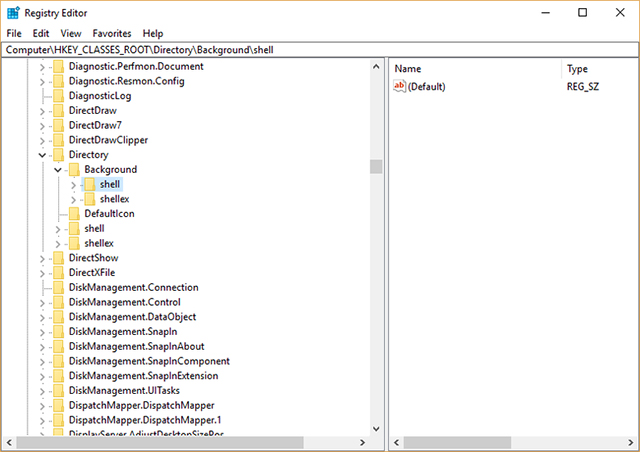Expand the DiskManagement.SnapInExtension key
This screenshot has height=452, width=640.
point(42,376)
